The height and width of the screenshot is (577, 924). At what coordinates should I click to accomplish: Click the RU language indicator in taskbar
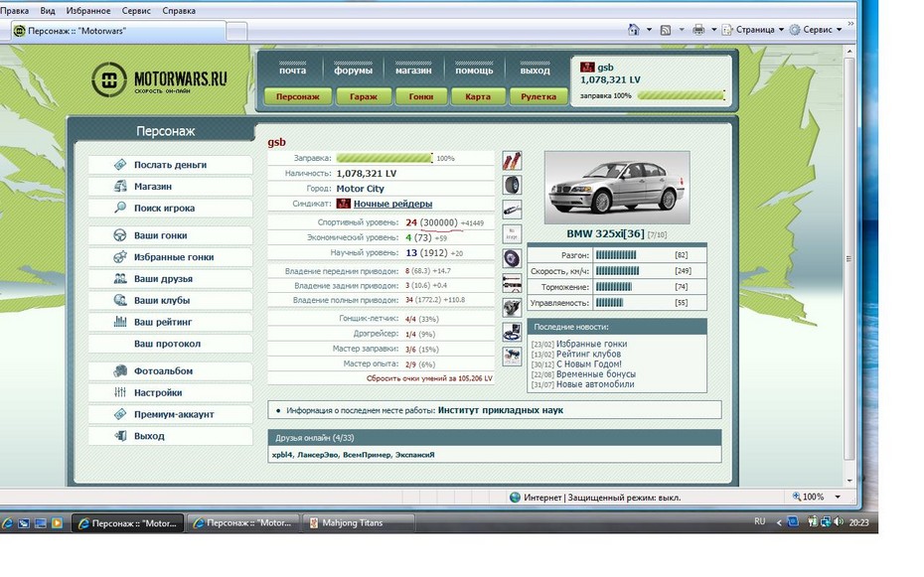point(760,521)
